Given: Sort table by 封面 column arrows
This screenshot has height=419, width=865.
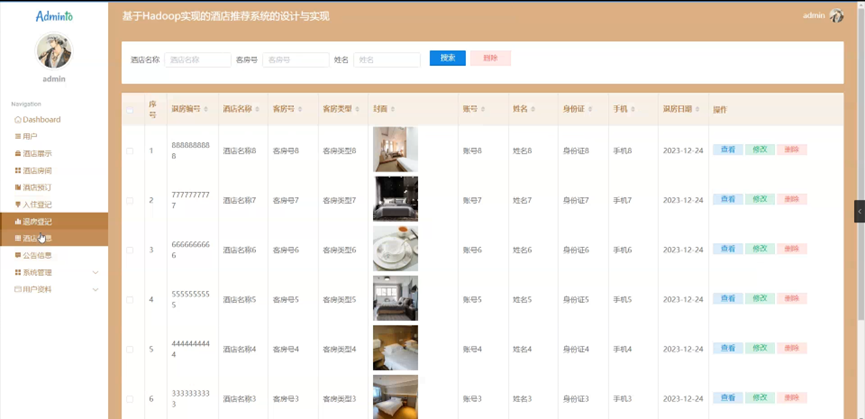Looking at the screenshot, I should (392, 110).
